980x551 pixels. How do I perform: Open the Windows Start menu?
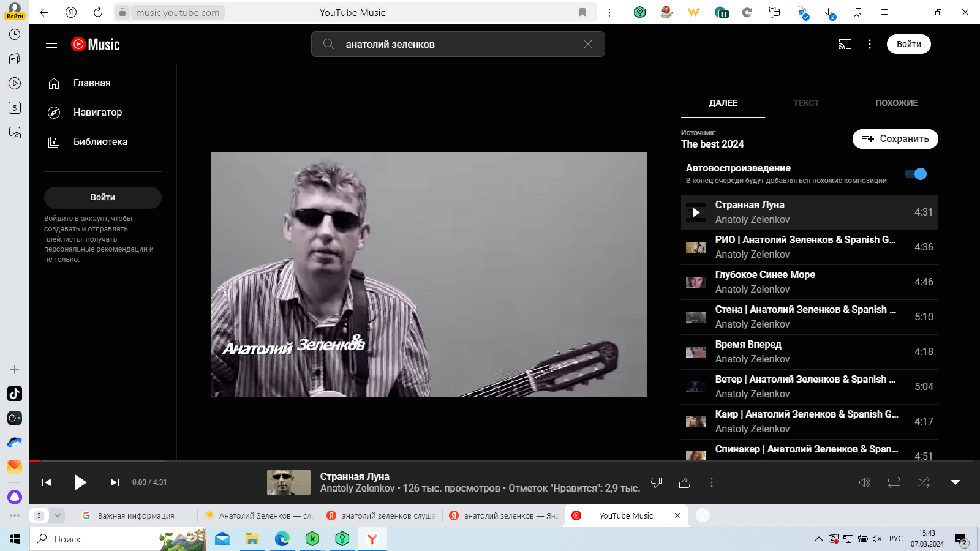coord(15,539)
